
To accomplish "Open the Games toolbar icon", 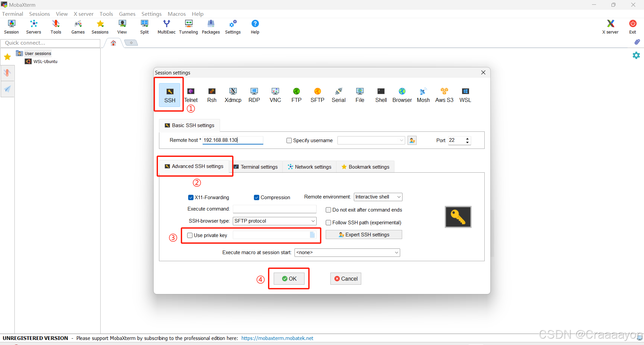I will (x=78, y=27).
